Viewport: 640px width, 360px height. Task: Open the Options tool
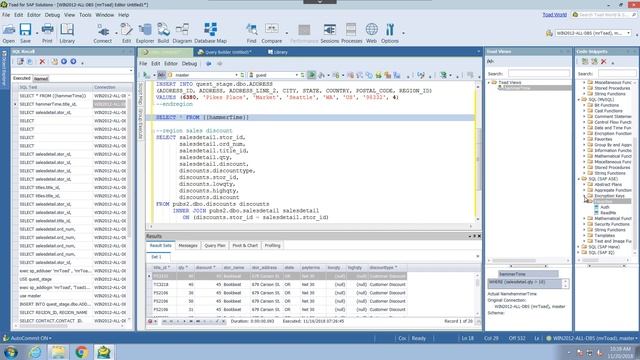[x=390, y=33]
